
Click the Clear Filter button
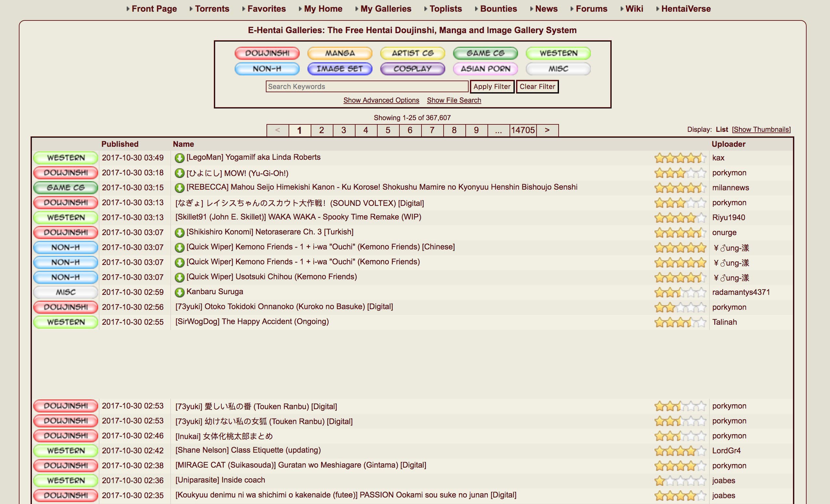tap(537, 86)
